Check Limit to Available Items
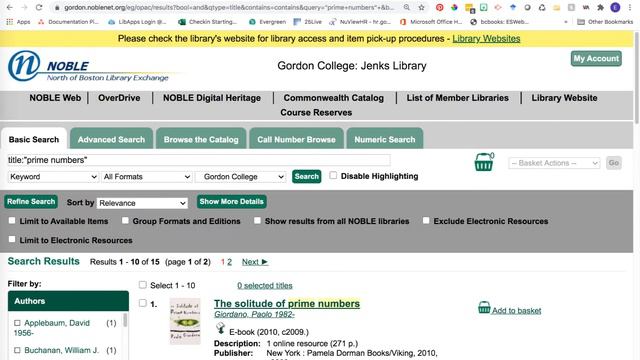Image resolution: width=640 pixels, height=360 pixels. (x=12, y=220)
